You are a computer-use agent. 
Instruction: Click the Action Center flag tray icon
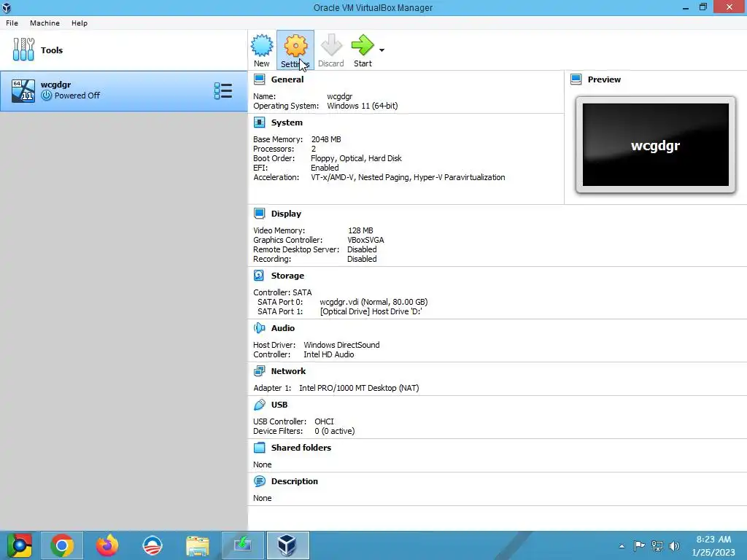coord(639,545)
